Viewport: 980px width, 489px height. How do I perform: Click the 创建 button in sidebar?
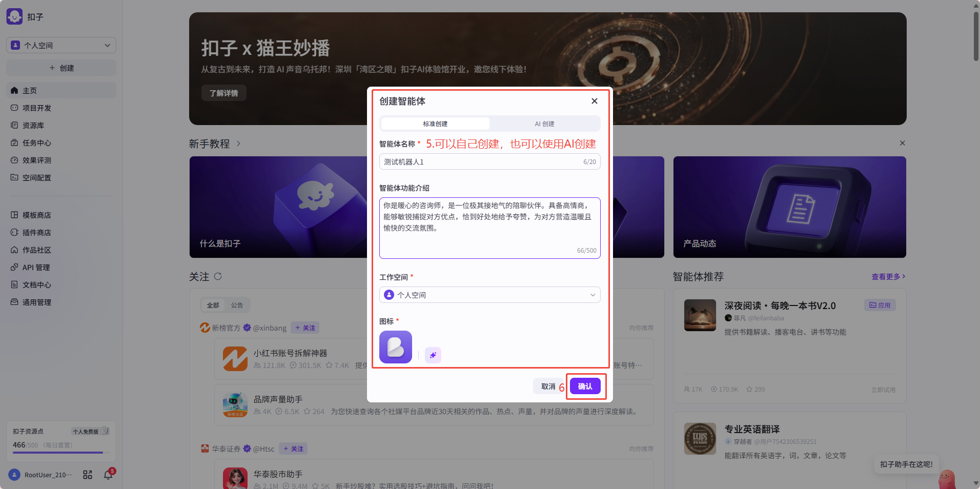61,68
